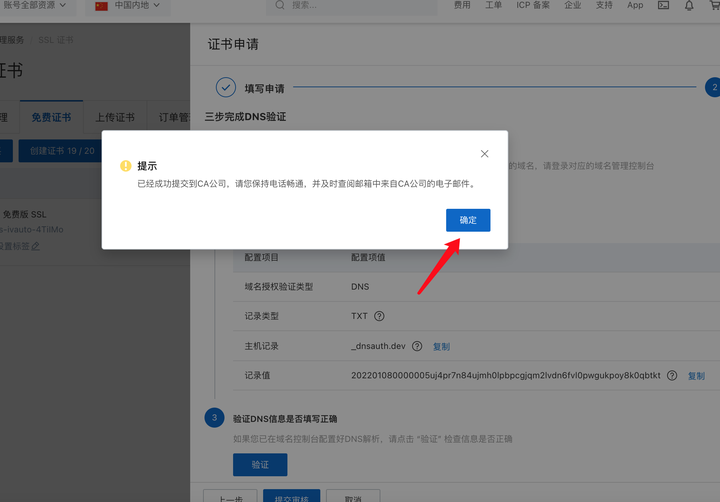
Task: Click the 确定 button in the dialog
Action: pyautogui.click(x=468, y=220)
